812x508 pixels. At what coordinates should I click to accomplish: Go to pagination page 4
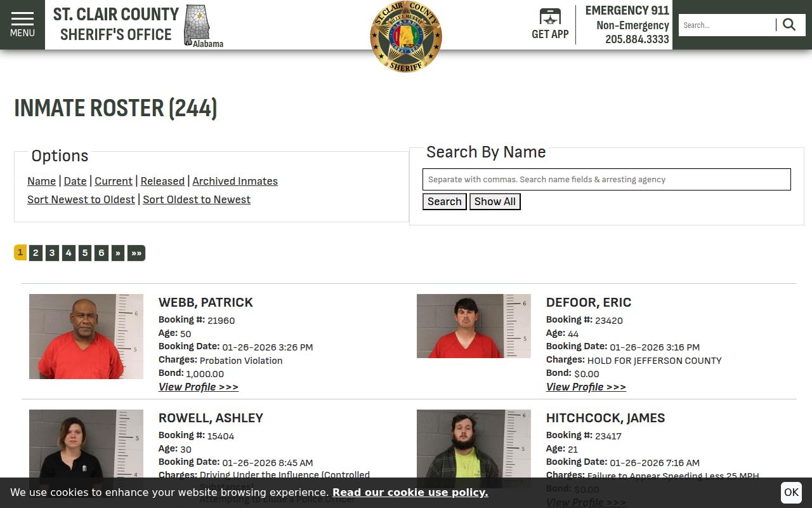point(69,253)
